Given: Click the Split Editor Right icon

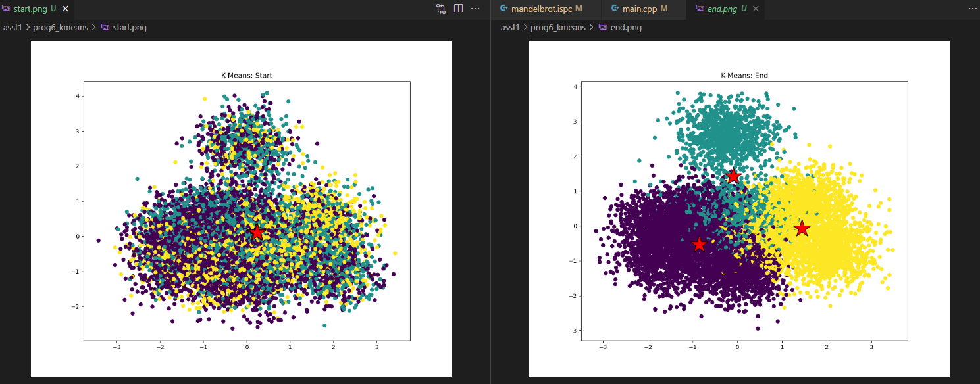Looking at the screenshot, I should (x=459, y=9).
